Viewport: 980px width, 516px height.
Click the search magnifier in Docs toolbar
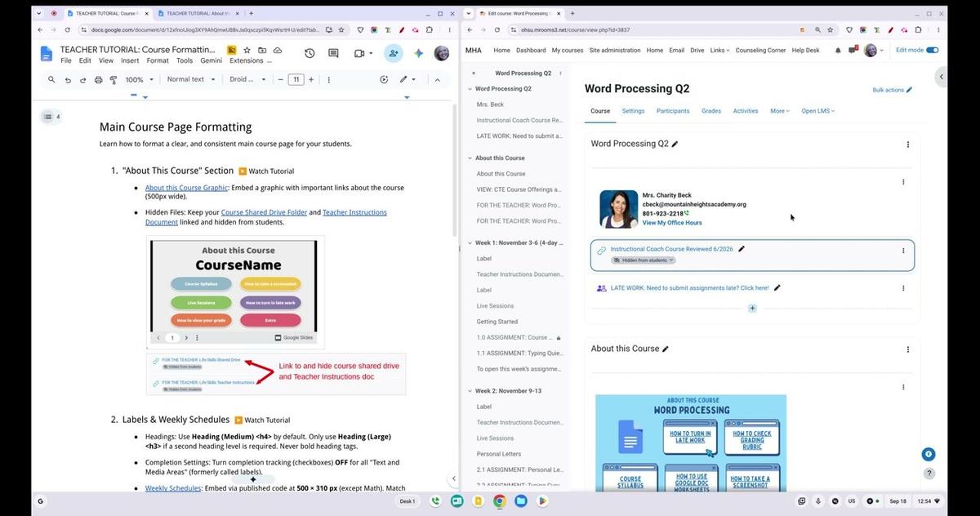pos(51,79)
